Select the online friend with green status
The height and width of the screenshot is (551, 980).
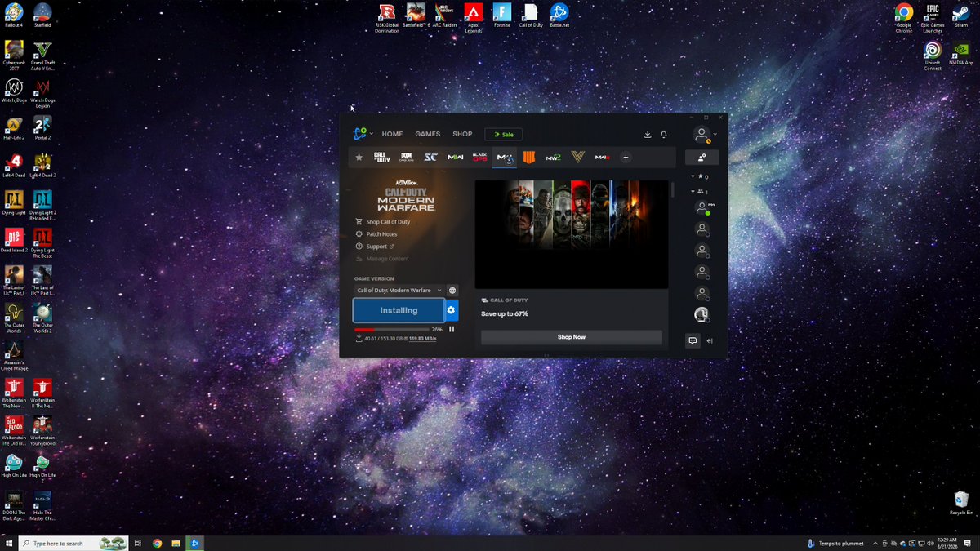click(x=702, y=208)
